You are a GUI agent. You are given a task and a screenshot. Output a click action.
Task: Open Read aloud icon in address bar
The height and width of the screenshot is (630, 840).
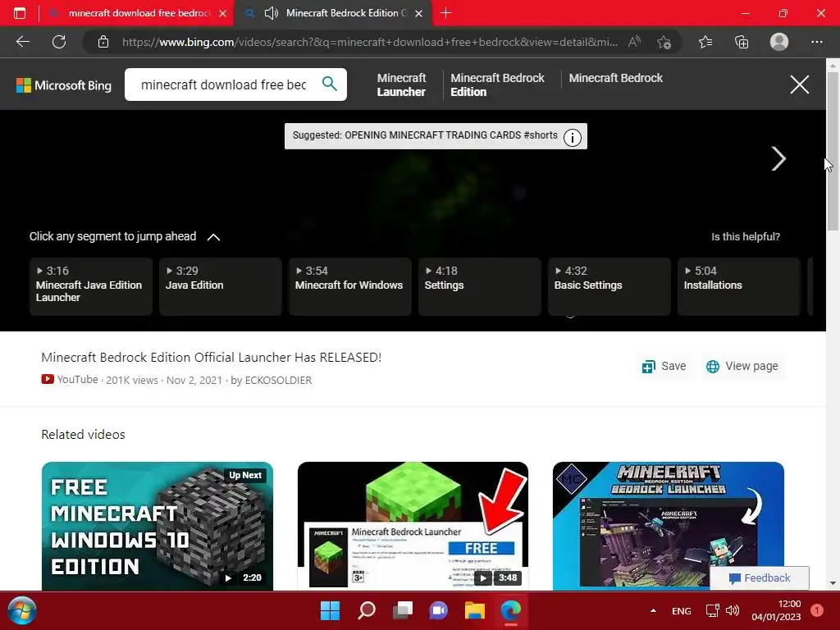[634, 42]
